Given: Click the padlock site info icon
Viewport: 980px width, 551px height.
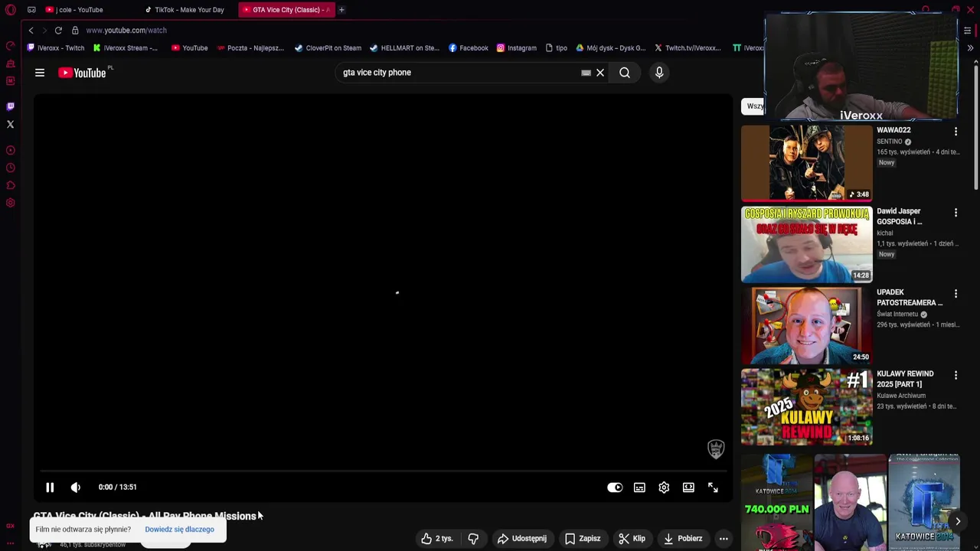Looking at the screenshot, I should [75, 31].
